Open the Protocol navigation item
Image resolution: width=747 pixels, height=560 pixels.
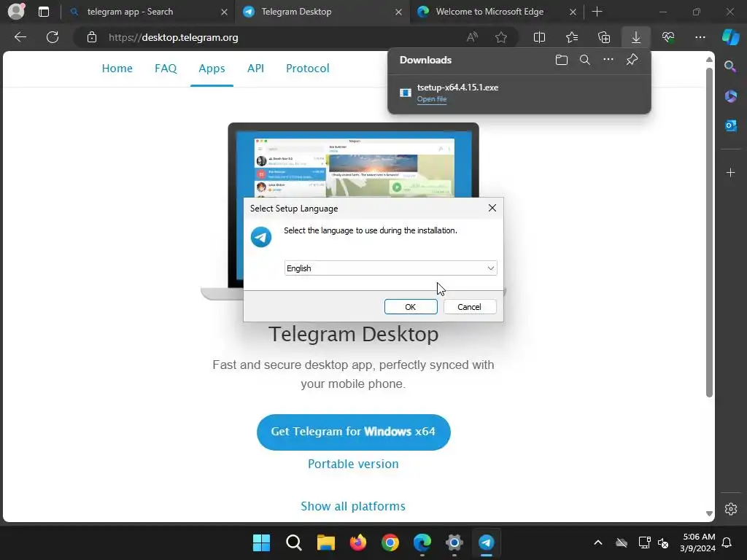pyautogui.click(x=308, y=68)
